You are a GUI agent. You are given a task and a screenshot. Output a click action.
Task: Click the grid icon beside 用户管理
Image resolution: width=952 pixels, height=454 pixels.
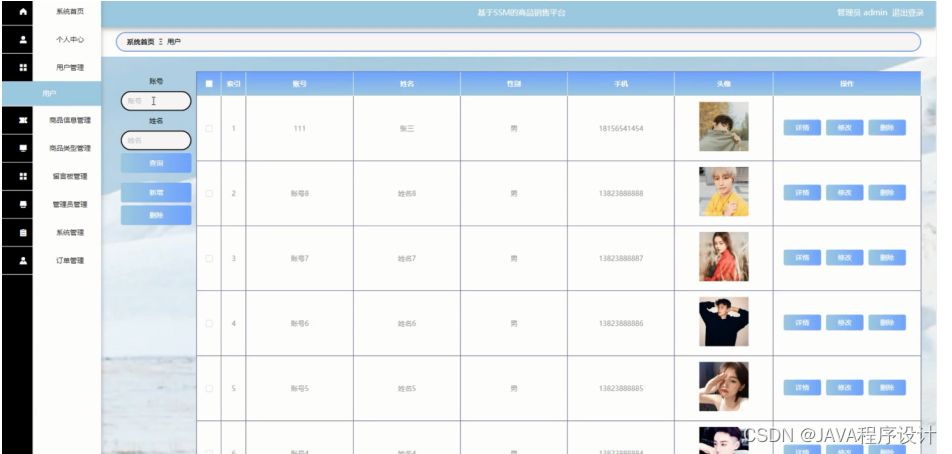pos(23,68)
